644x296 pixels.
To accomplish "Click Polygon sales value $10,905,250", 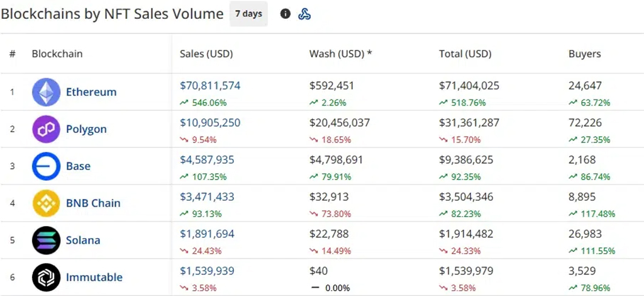I will tap(210, 123).
